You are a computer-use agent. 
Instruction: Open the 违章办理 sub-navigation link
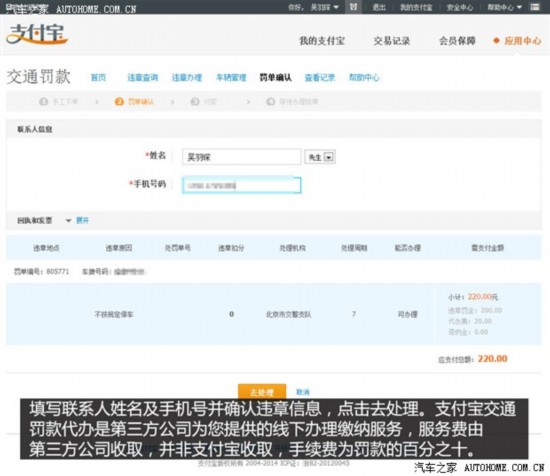(187, 78)
